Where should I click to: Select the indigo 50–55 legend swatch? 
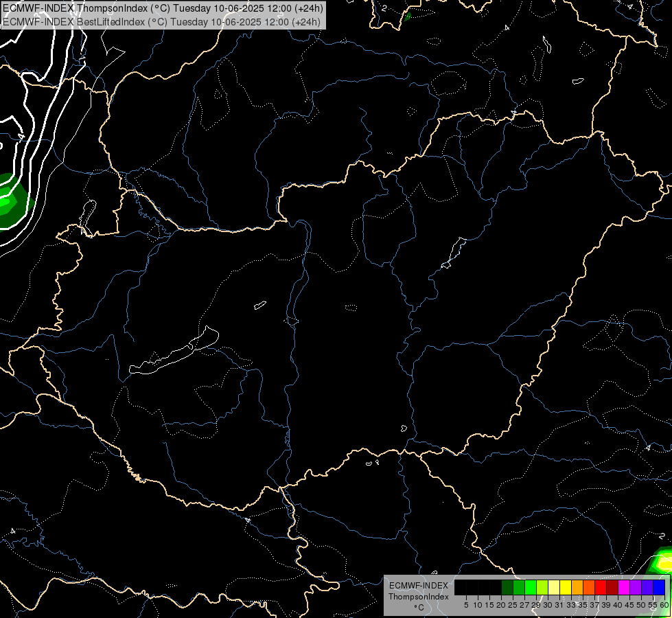pos(647,588)
